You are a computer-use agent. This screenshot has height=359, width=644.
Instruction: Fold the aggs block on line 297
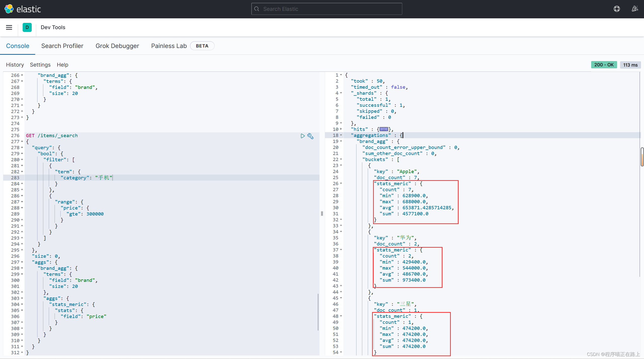(x=22, y=262)
